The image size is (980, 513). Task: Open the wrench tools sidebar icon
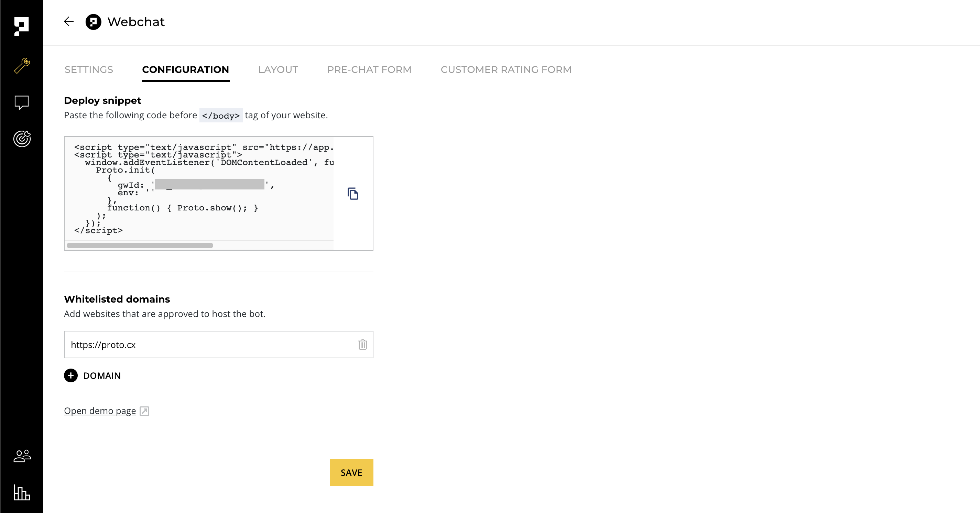22,65
